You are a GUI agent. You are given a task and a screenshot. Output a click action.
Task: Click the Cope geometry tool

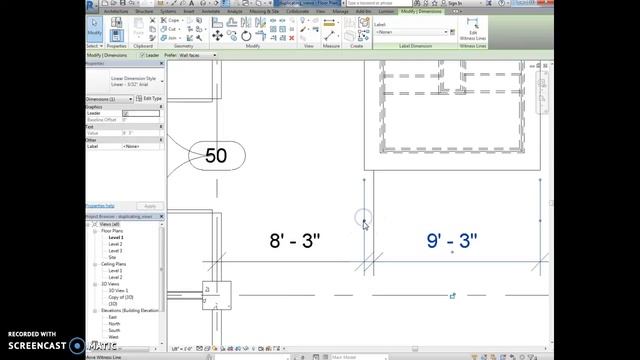point(170,20)
